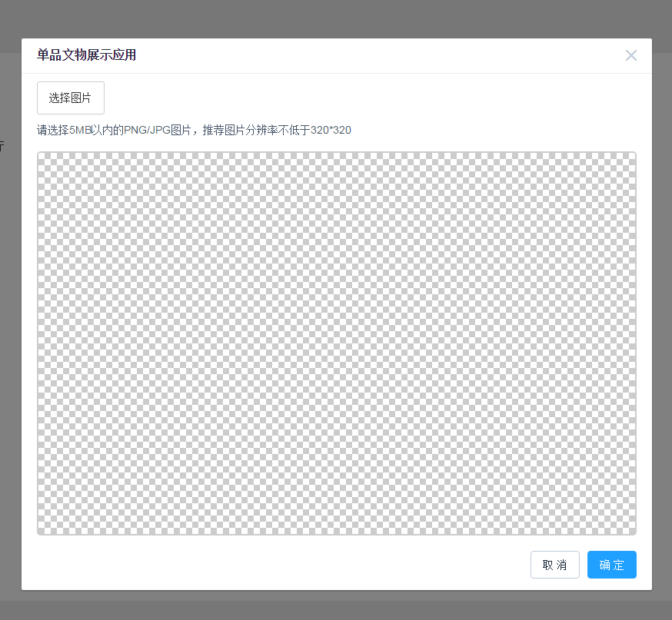Click the dialog title 单品文物展示应用

[x=87, y=55]
